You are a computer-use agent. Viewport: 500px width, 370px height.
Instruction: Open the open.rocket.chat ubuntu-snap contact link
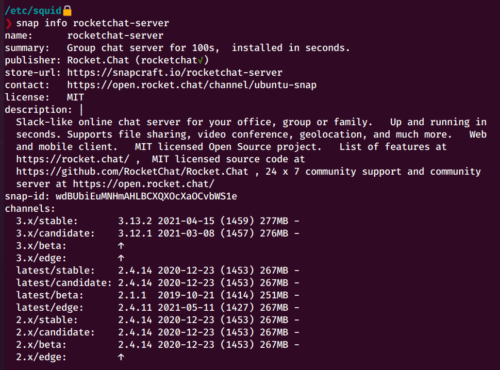pos(192,85)
